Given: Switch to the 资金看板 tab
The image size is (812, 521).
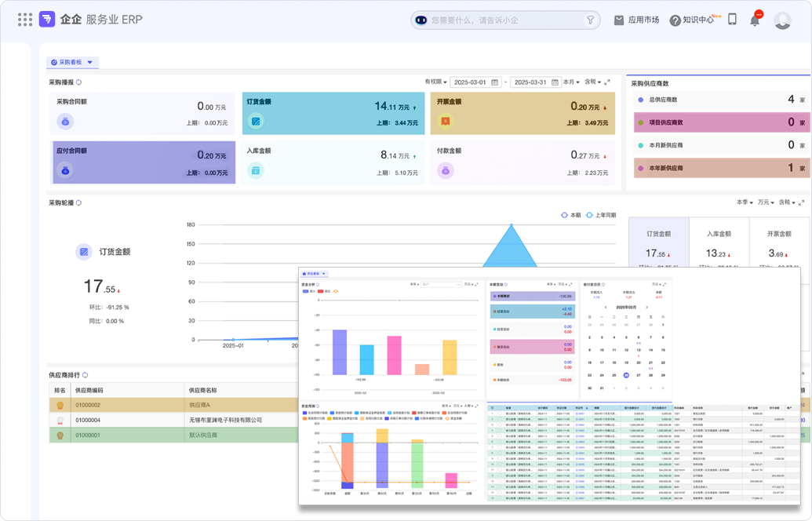Looking at the screenshot, I should point(314,274).
